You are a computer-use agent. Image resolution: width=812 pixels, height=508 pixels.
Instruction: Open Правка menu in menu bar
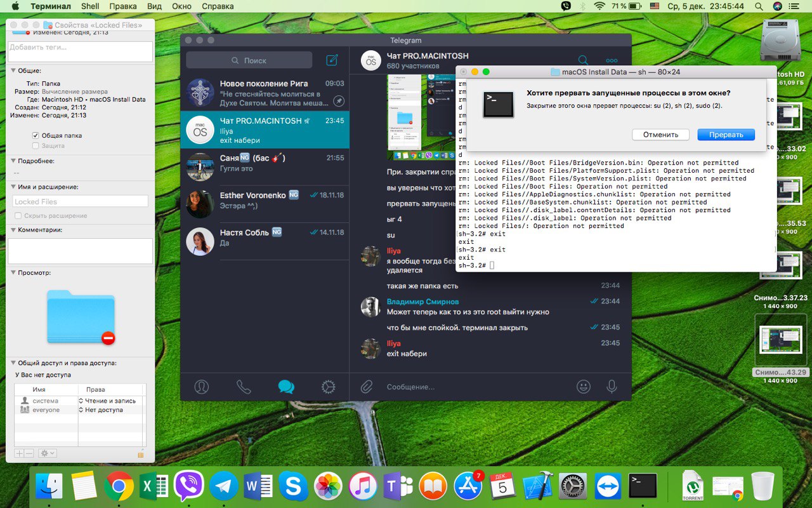(123, 6)
